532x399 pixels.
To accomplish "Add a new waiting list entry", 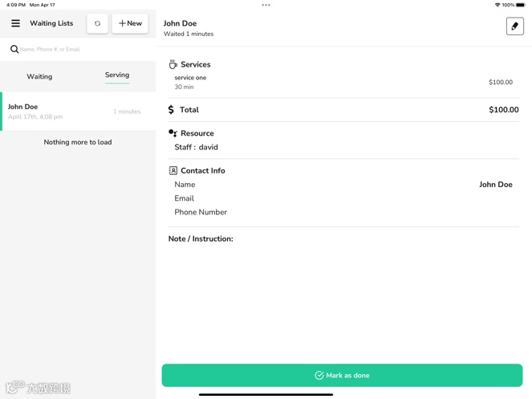I will tap(130, 23).
